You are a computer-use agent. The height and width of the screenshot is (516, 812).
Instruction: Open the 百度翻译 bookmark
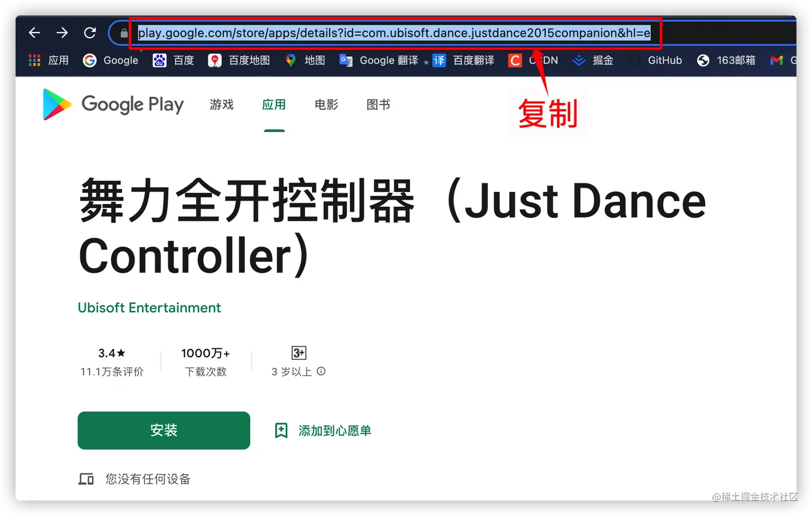tap(463, 60)
